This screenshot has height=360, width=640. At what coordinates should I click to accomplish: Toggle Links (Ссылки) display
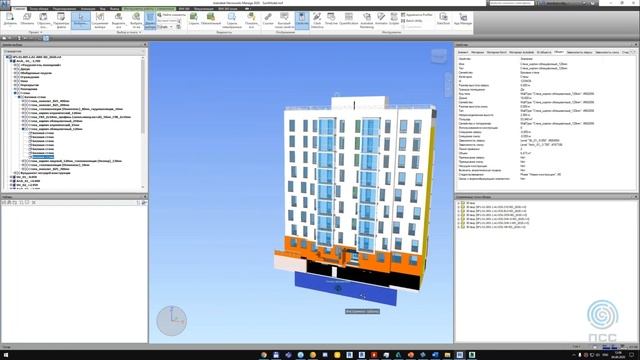268,19
